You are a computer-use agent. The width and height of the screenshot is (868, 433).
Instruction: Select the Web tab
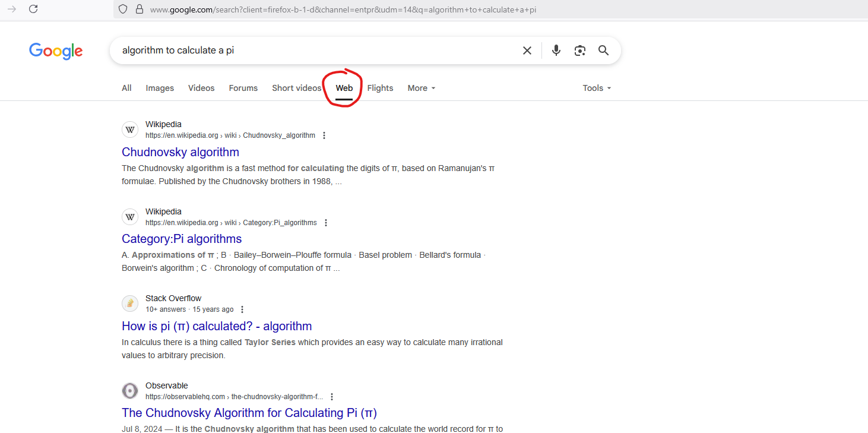tap(344, 88)
